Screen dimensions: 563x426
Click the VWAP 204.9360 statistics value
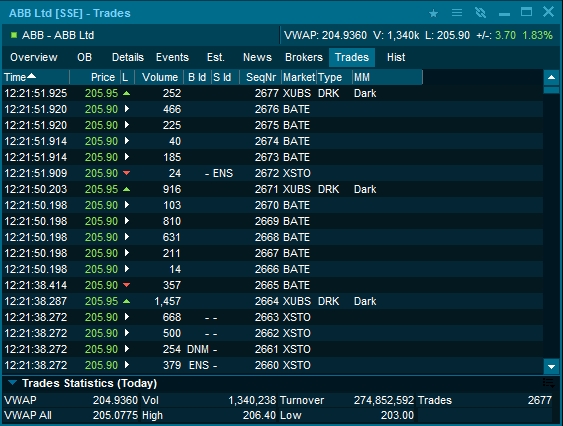(115, 400)
